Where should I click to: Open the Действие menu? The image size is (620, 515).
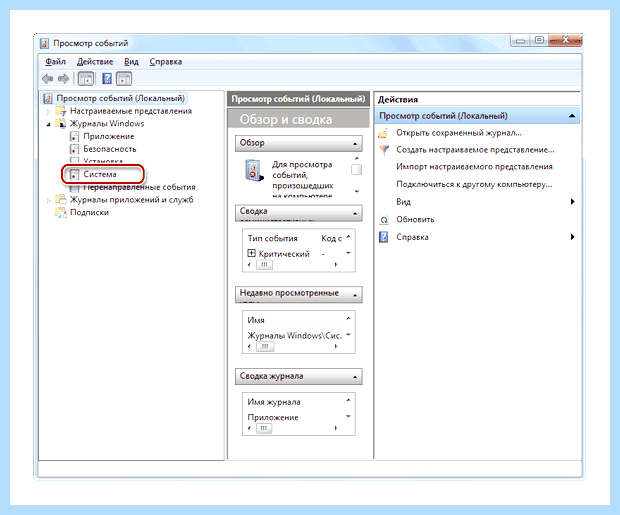tap(95, 62)
